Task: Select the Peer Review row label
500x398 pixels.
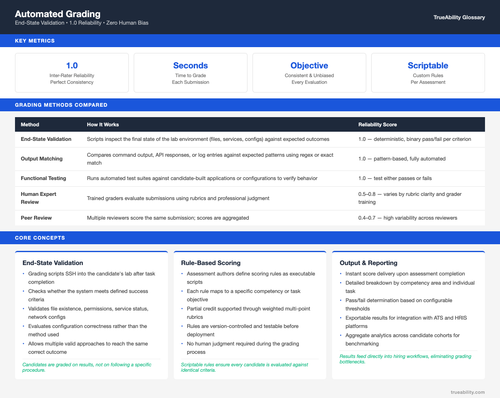Action: click(36, 218)
